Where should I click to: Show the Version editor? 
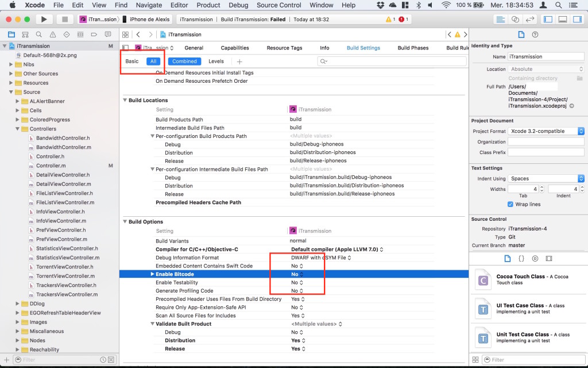[530, 19]
